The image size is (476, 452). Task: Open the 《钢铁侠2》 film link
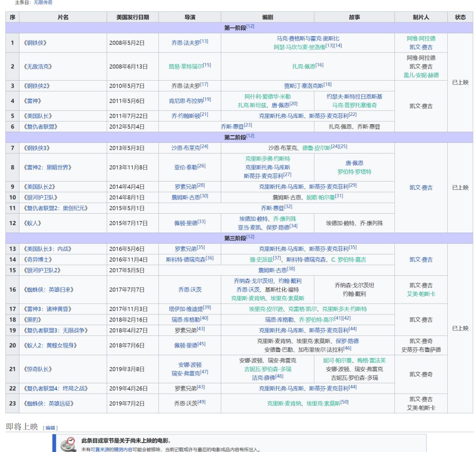point(37,86)
